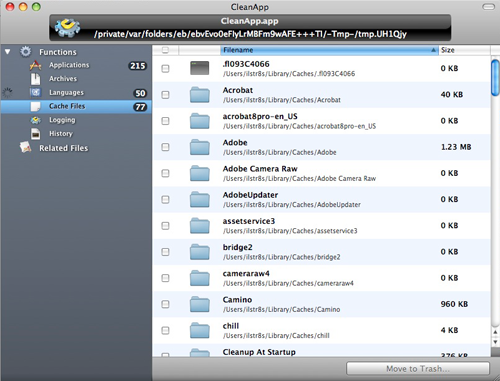Screen dimensions: 500x381
Task: Click the Functions gear icon
Action: click(26, 52)
